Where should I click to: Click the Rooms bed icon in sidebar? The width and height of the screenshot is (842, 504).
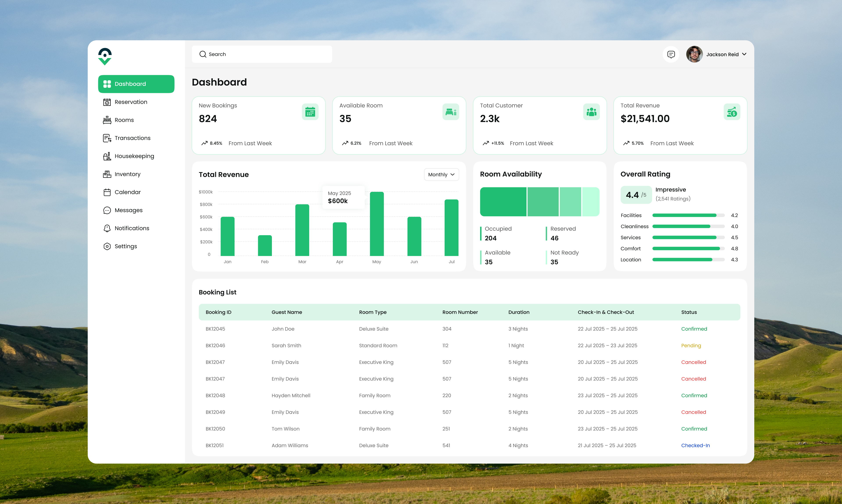pos(107,120)
